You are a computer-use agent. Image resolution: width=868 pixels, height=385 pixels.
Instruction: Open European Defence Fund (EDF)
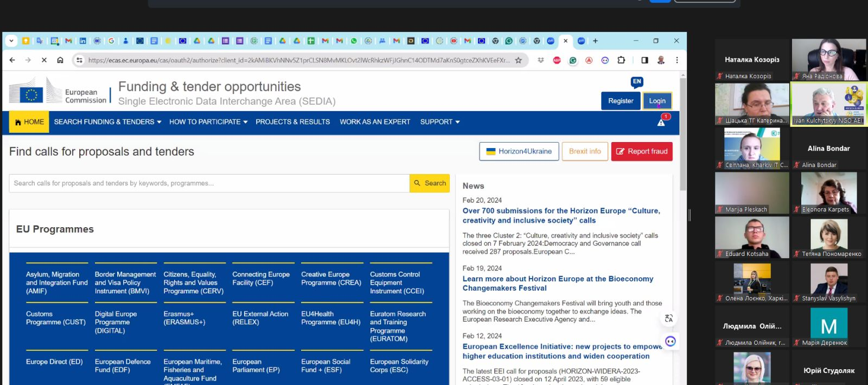pyautogui.click(x=123, y=366)
